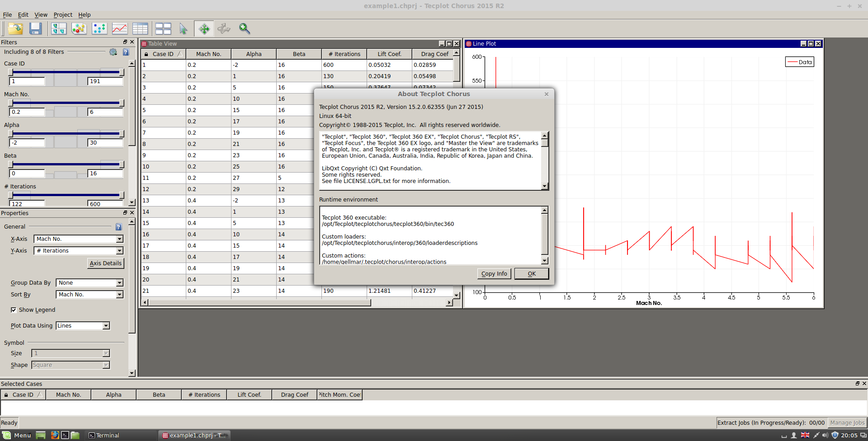Undock the Selected Cases panel

857,383
